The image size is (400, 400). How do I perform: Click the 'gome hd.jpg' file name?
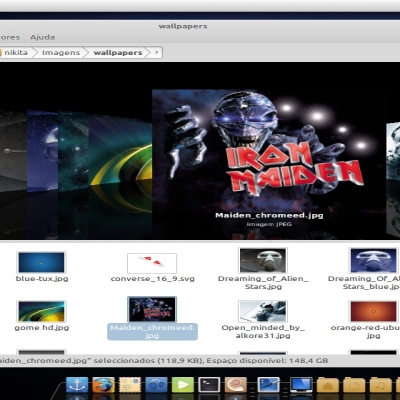[42, 328]
